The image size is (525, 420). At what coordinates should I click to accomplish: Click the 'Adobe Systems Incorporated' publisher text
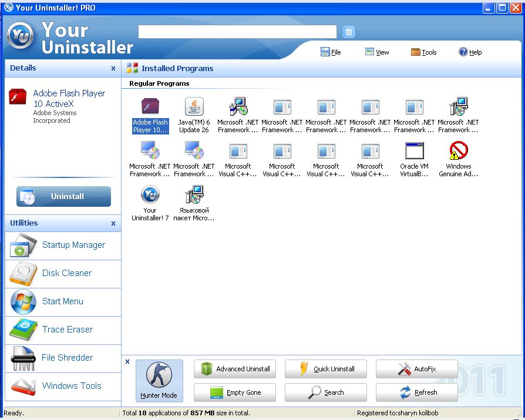coord(55,116)
